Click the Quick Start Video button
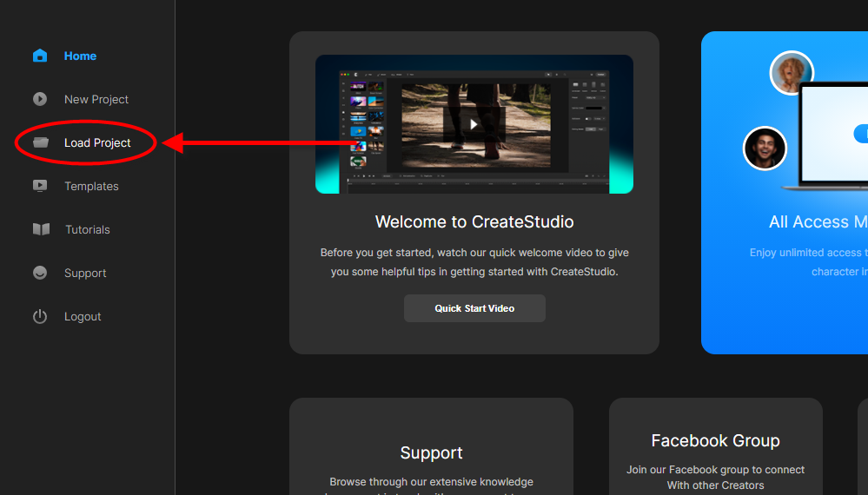This screenshot has height=495, width=868. coord(474,308)
